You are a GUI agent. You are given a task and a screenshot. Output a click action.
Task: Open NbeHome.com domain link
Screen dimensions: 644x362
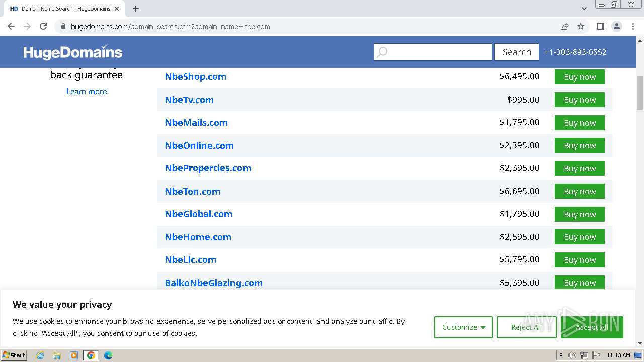coord(198,237)
